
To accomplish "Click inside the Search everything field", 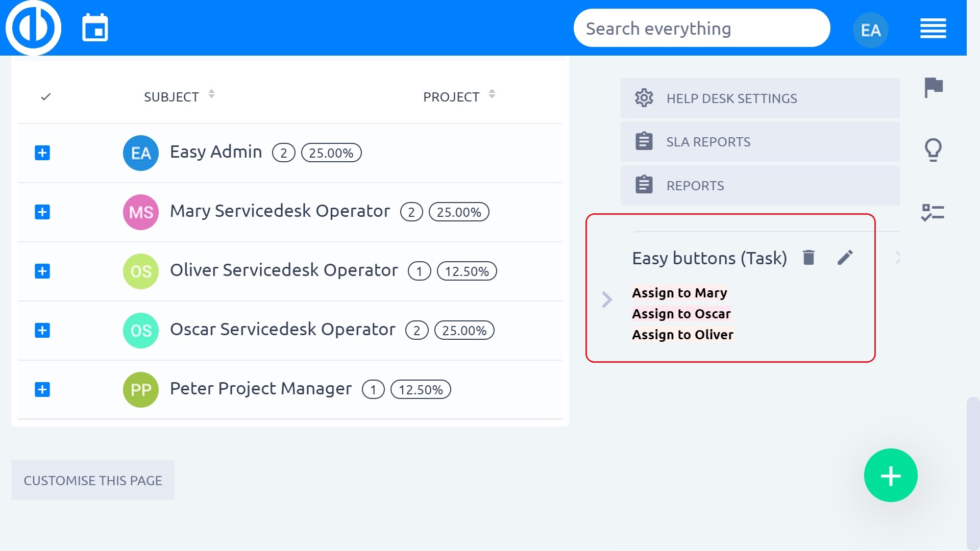I will [701, 28].
